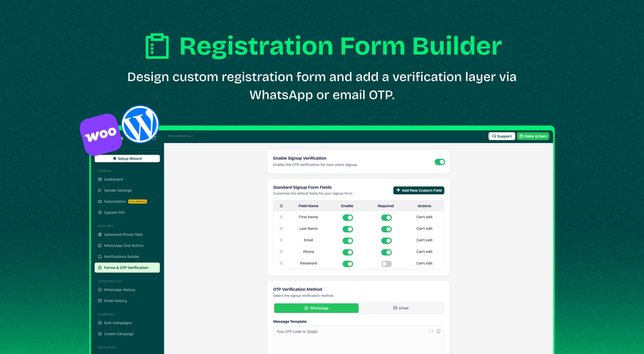Viewport: 644px width, 354px height.
Task: Open the Notifications Builder
Action: tap(122, 257)
